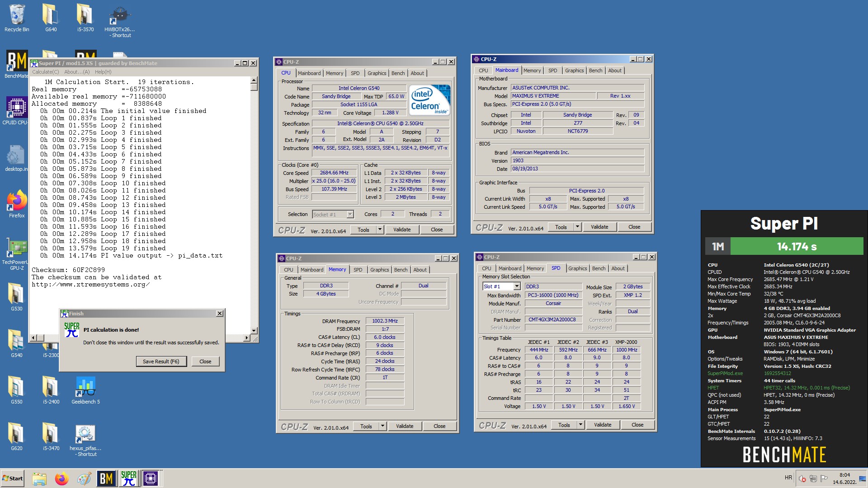
Task: Click the Start button
Action: 13,479
